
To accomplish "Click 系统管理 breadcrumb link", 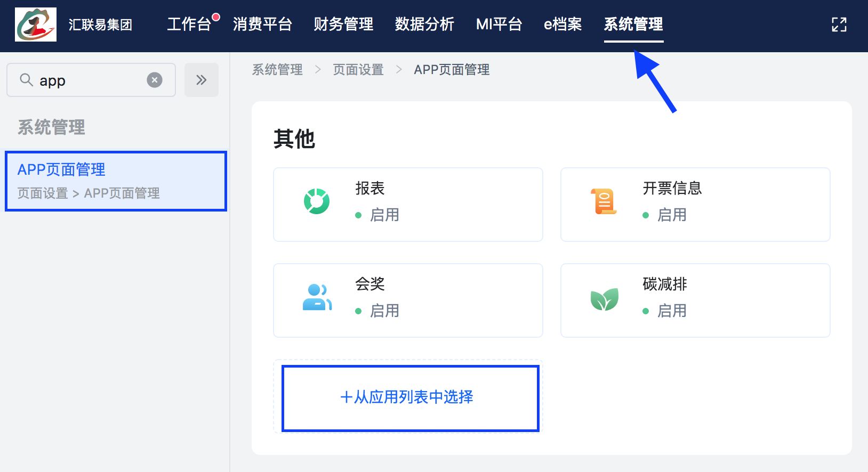I will coord(277,69).
